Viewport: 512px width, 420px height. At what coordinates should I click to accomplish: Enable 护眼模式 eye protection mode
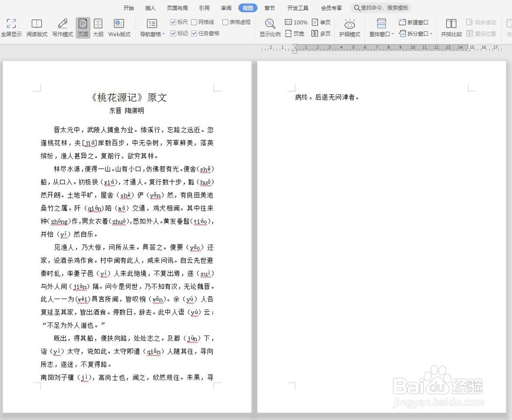click(350, 28)
